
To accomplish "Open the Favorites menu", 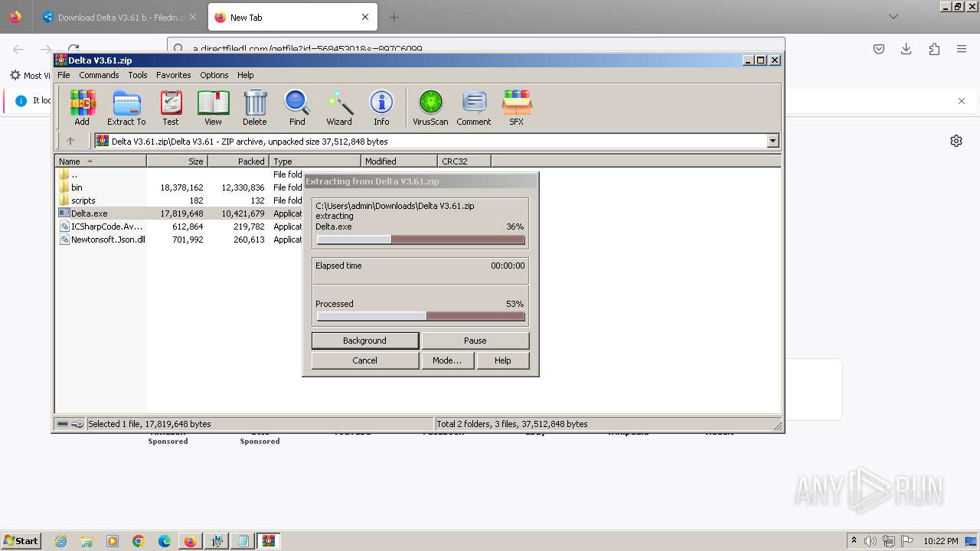I will click(x=174, y=75).
